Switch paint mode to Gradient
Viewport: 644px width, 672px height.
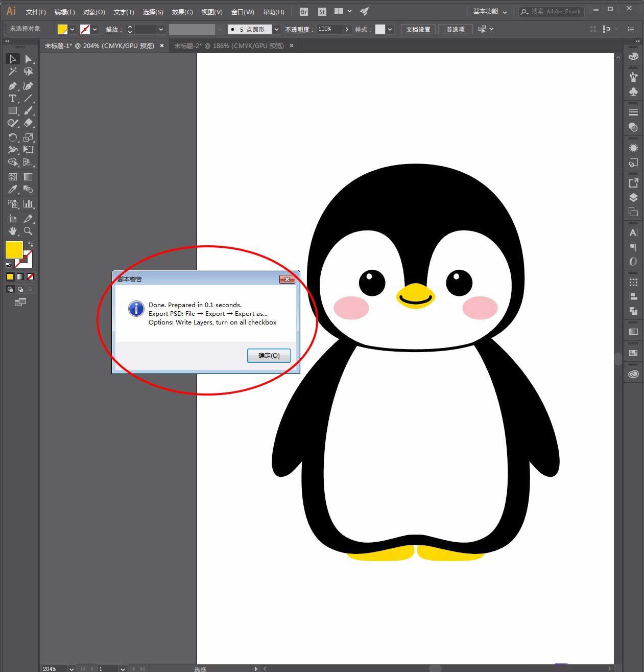(20, 276)
